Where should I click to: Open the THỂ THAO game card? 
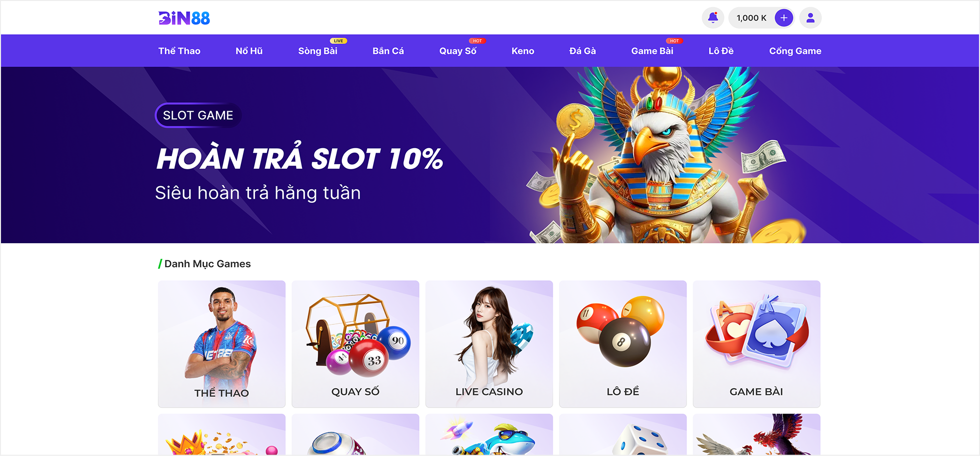(x=221, y=344)
